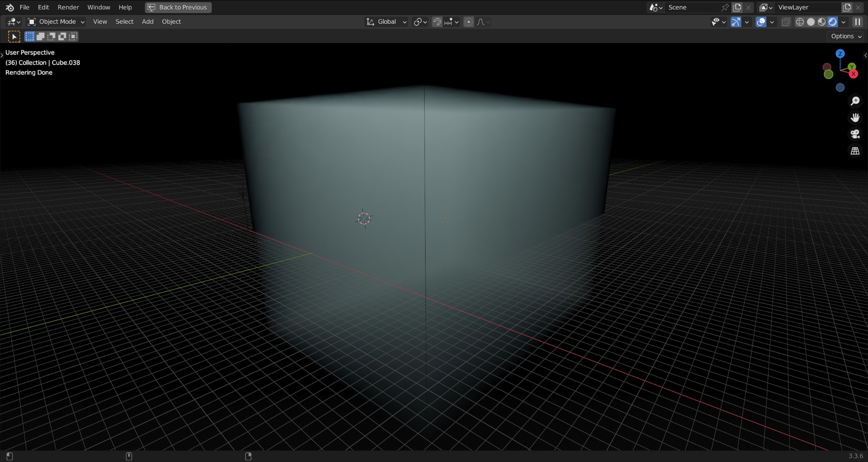Viewport: 868px width, 462px height.
Task: Switch to material preview shading
Action: [822, 22]
